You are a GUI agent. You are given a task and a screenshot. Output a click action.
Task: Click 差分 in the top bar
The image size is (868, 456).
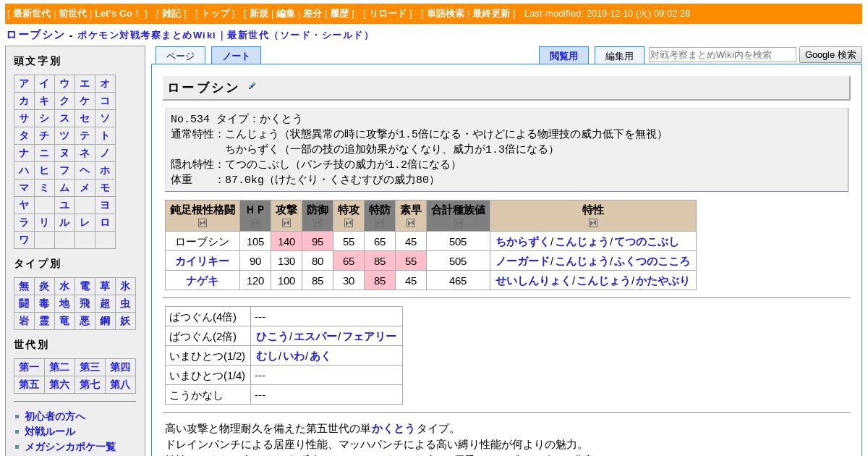coord(312,14)
